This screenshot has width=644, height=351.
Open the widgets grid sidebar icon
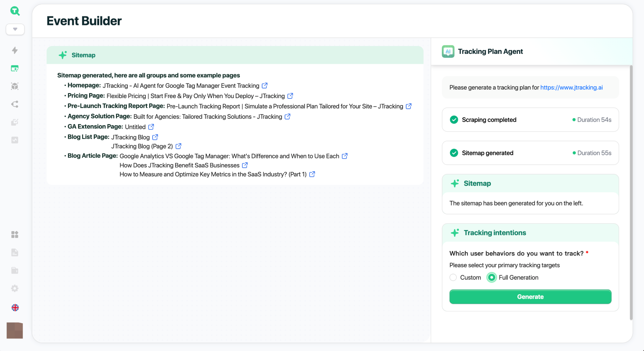pyautogui.click(x=15, y=234)
